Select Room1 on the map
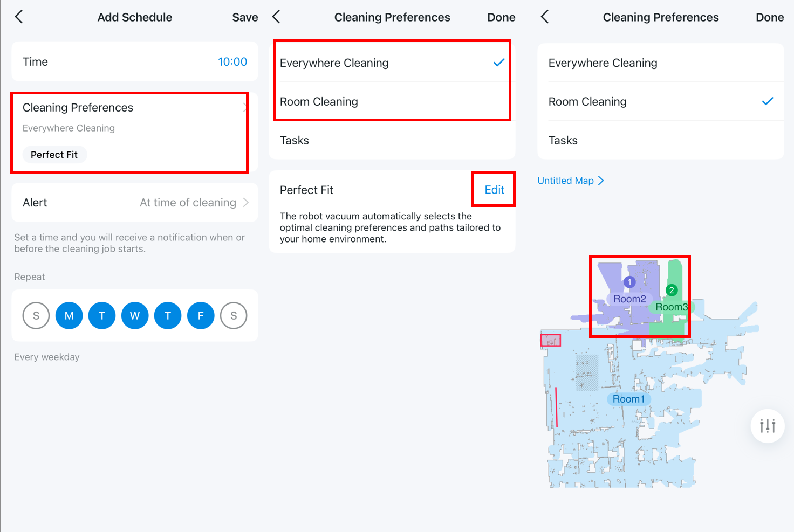This screenshot has height=532, width=794. coord(628,399)
